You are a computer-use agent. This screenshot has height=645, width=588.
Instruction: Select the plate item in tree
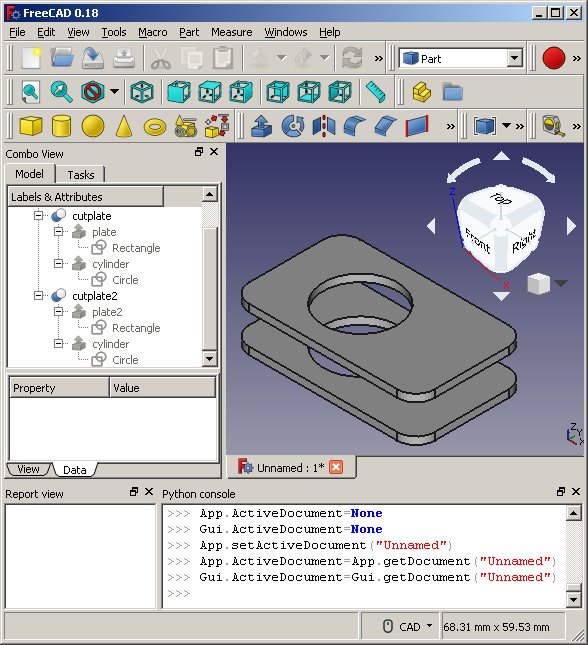[104, 232]
